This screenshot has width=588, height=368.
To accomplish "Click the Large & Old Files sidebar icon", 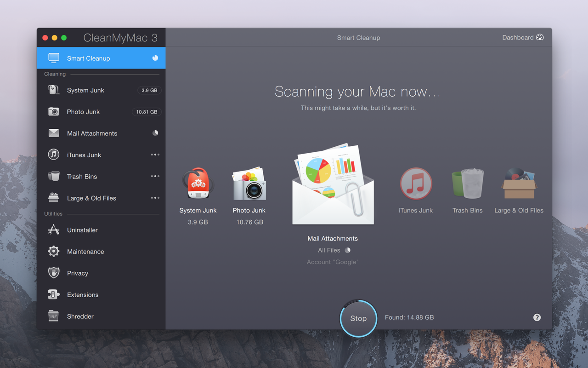I will coord(54,198).
